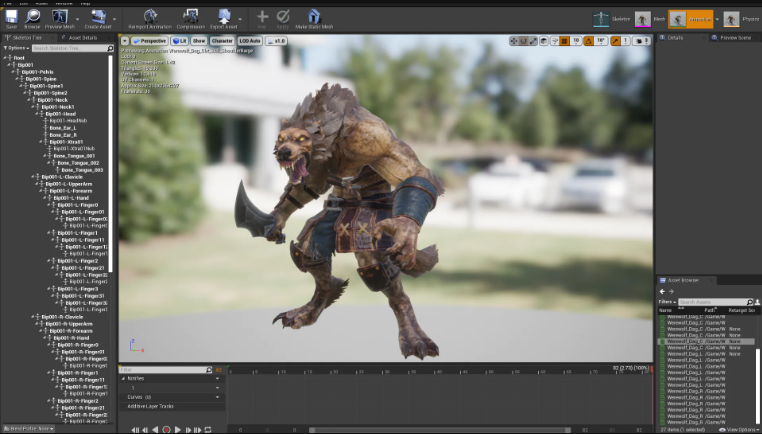Open the viewport Show menu
Viewport: 762px width, 434px height.
tap(199, 41)
